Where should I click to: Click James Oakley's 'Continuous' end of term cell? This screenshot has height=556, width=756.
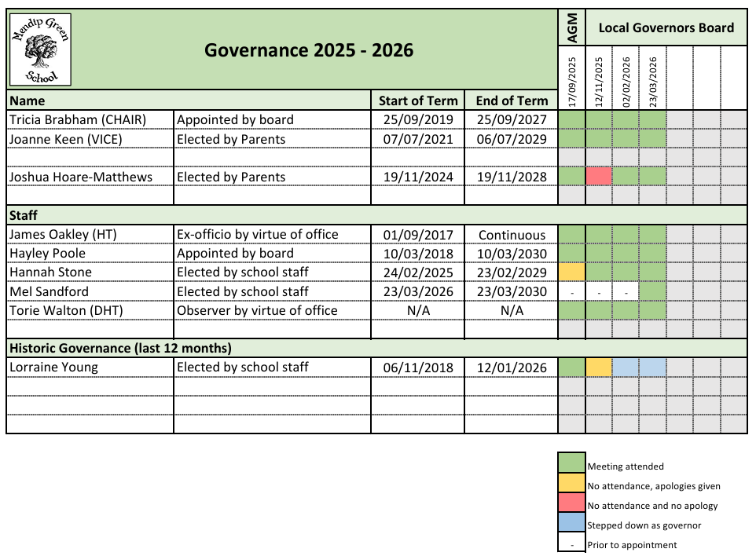(512, 235)
